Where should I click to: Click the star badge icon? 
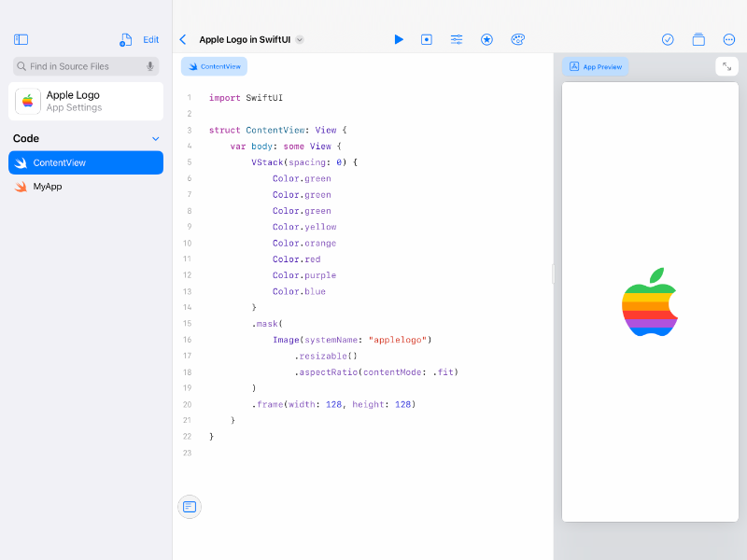click(x=486, y=39)
